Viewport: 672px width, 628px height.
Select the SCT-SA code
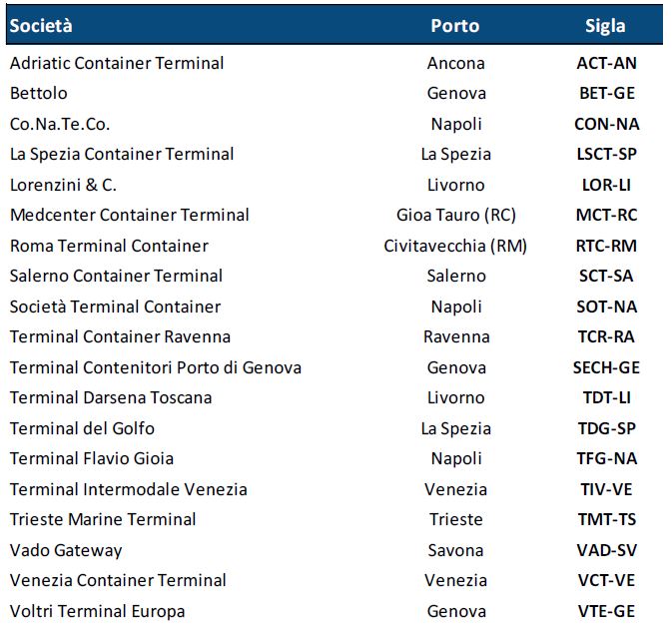pos(606,276)
